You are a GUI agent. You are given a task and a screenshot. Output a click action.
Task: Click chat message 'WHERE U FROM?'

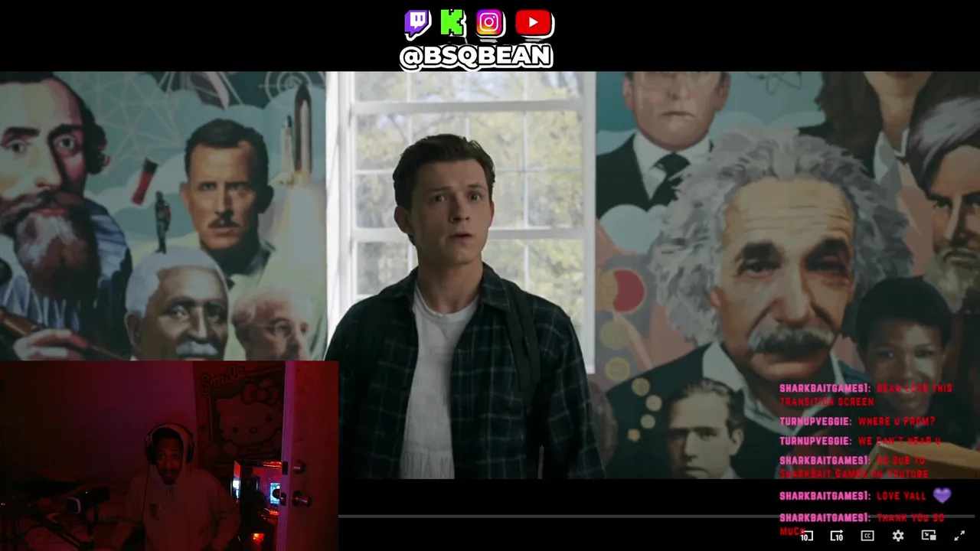click(897, 422)
